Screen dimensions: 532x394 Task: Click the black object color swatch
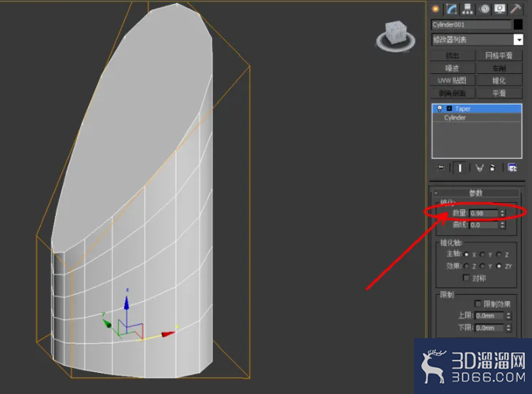pyautogui.click(x=518, y=24)
